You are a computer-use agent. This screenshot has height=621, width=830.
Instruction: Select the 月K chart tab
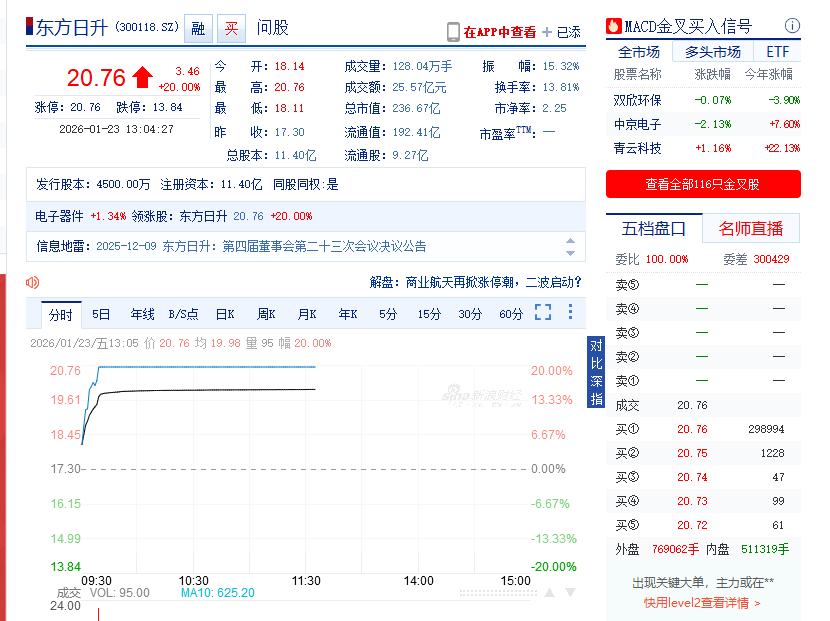click(307, 314)
